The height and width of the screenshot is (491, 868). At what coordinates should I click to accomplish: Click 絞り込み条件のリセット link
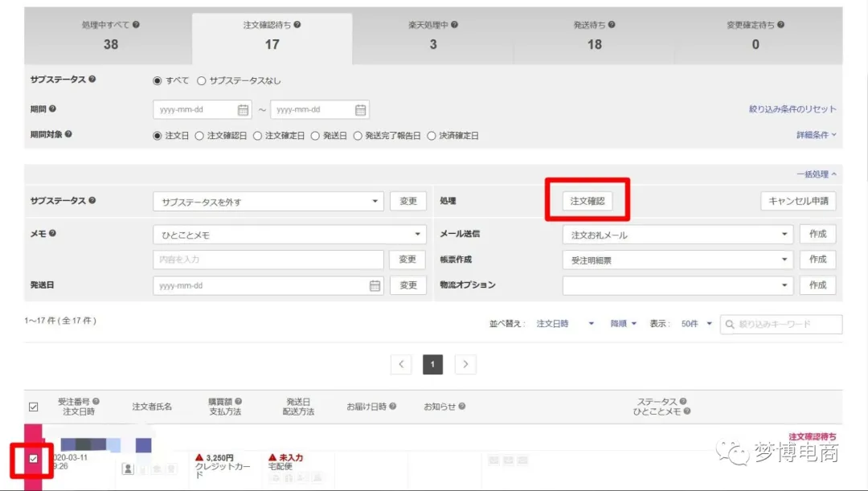click(x=792, y=109)
